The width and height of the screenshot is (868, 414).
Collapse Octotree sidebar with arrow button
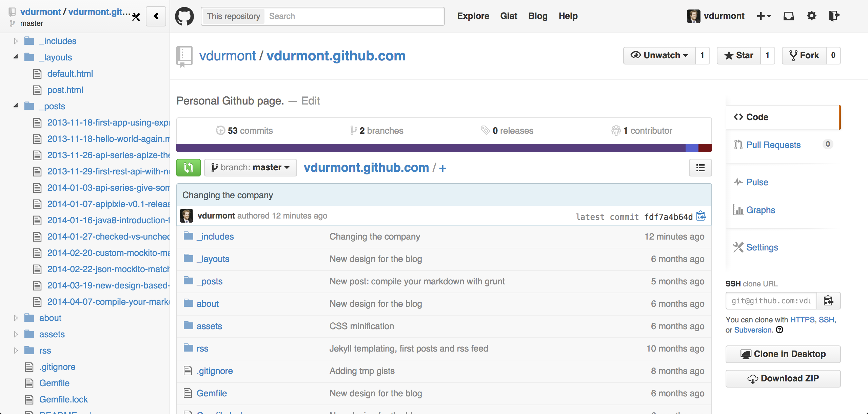[156, 16]
